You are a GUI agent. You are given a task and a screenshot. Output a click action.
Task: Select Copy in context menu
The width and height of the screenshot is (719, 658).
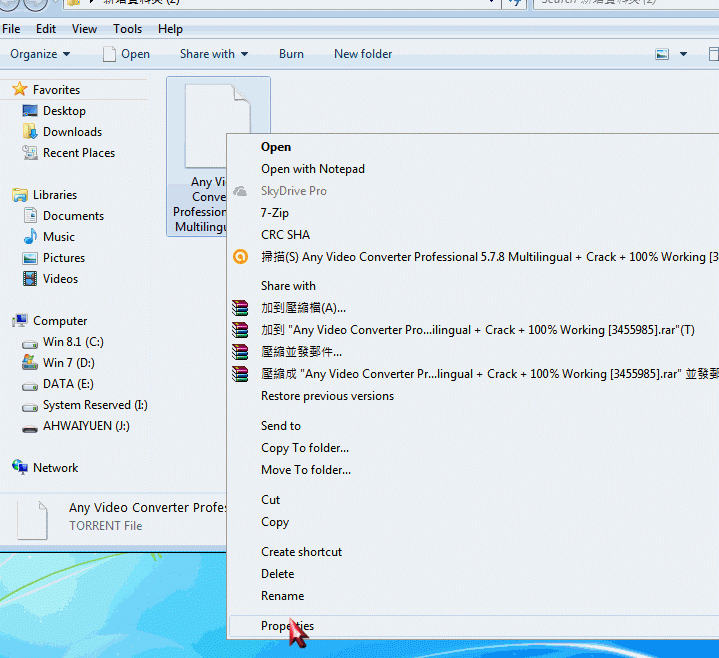474,522
